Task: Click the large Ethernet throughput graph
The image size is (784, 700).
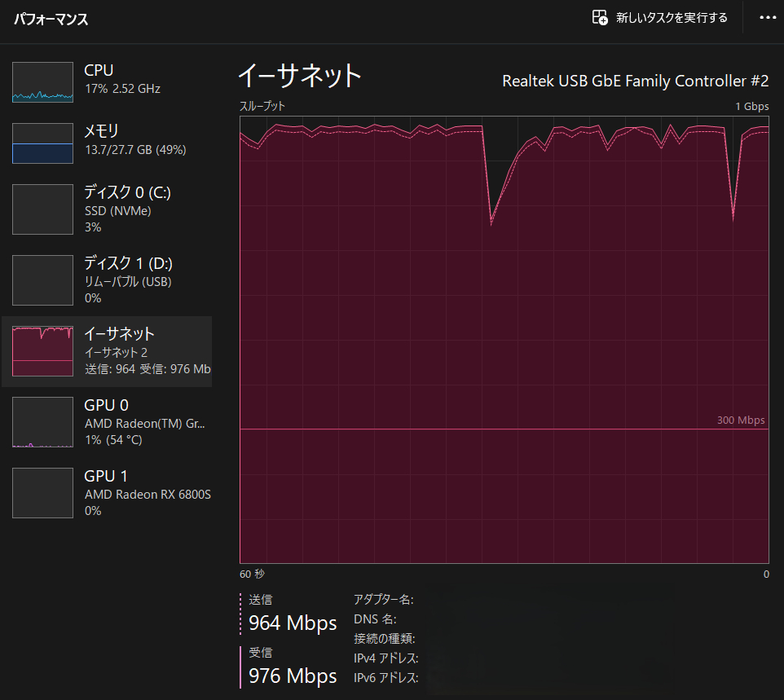Action: pos(504,326)
